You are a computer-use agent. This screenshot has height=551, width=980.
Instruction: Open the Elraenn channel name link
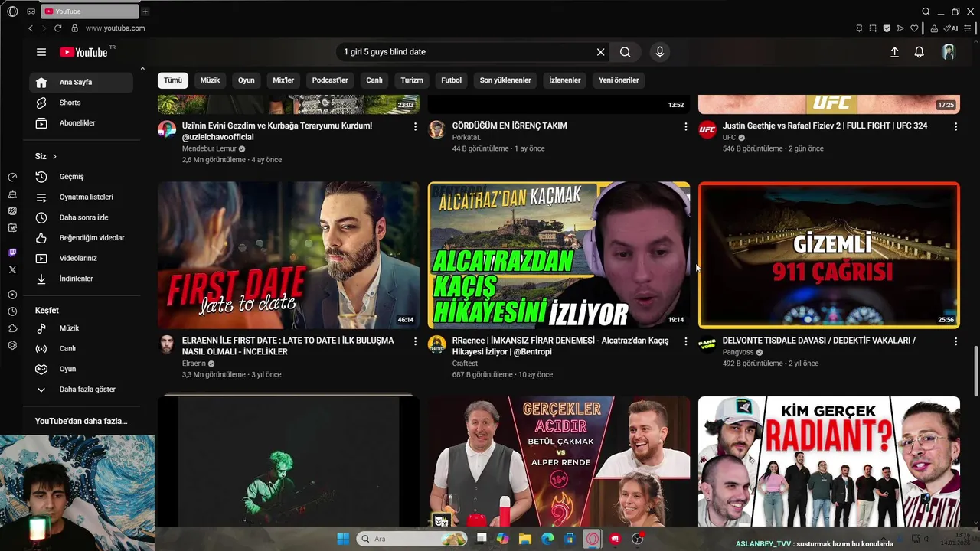194,364
